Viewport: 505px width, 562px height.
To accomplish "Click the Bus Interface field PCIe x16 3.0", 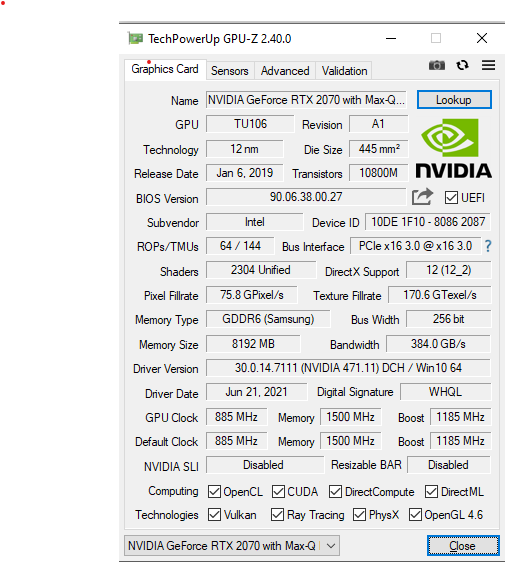I will tap(415, 246).
